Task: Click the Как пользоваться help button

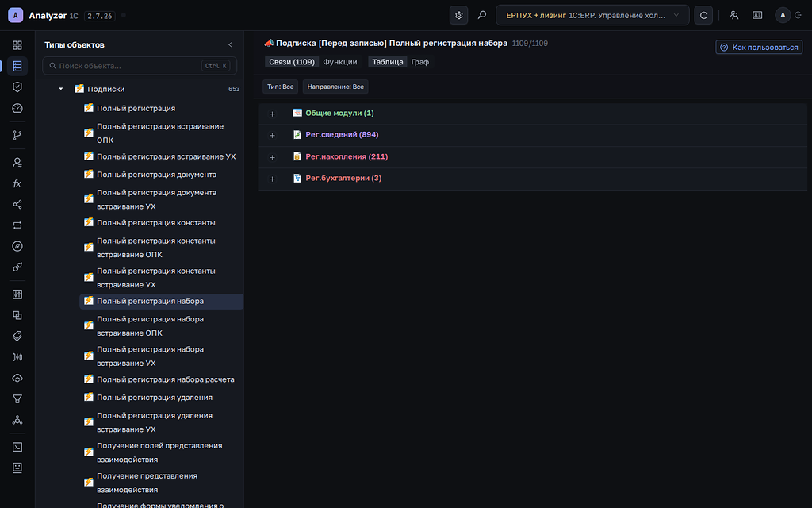Action: 759,47
